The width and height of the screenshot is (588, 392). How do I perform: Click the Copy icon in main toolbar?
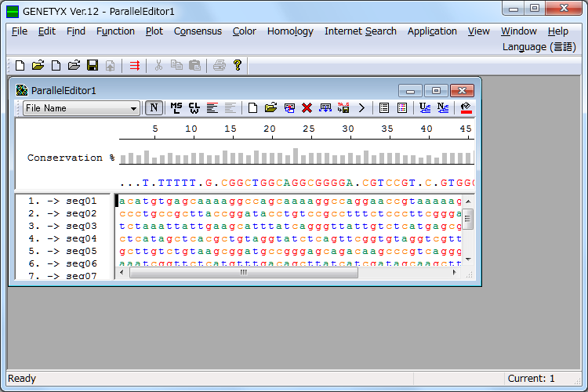tap(176, 65)
